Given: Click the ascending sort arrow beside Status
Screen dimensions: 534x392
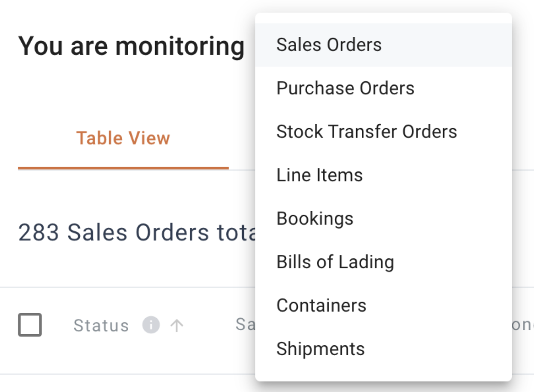Looking at the screenshot, I should [x=177, y=326].
